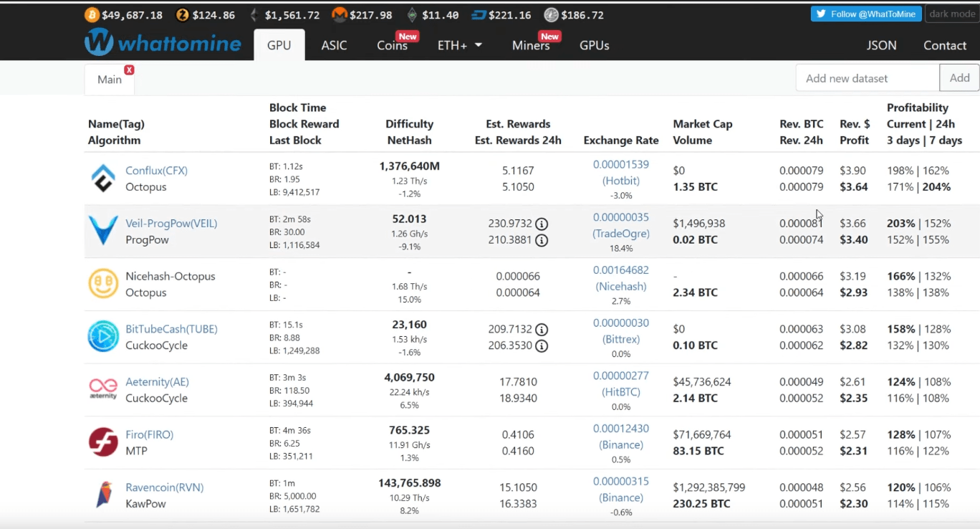Click Aeternity block time BT: 3m 3s

coord(288,377)
